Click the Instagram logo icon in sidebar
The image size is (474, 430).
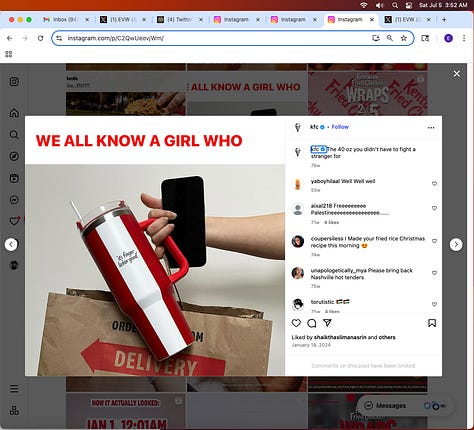[14, 82]
